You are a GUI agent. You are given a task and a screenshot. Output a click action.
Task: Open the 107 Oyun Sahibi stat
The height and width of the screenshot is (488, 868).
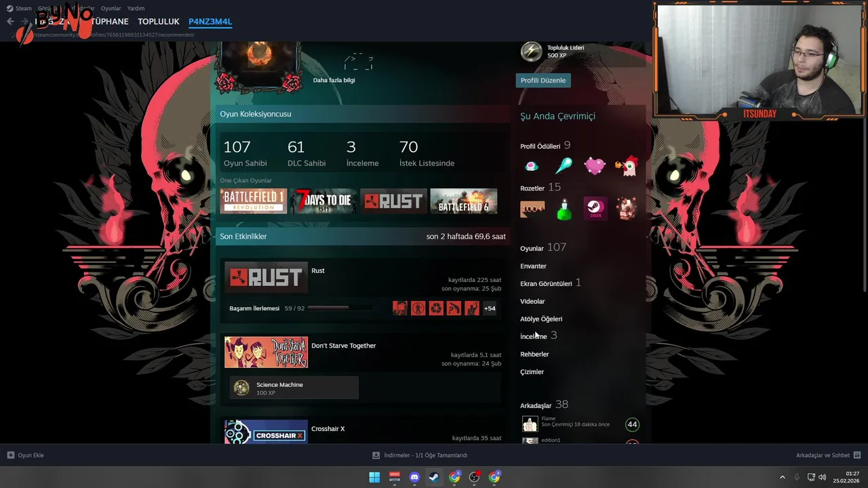coord(245,152)
